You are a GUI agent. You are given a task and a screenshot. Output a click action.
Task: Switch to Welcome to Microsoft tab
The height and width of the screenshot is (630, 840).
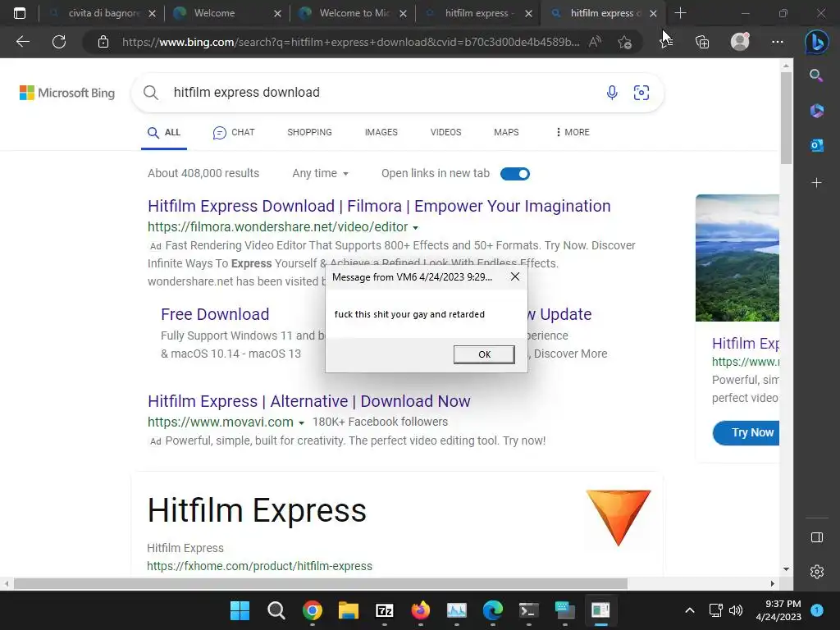click(352, 13)
